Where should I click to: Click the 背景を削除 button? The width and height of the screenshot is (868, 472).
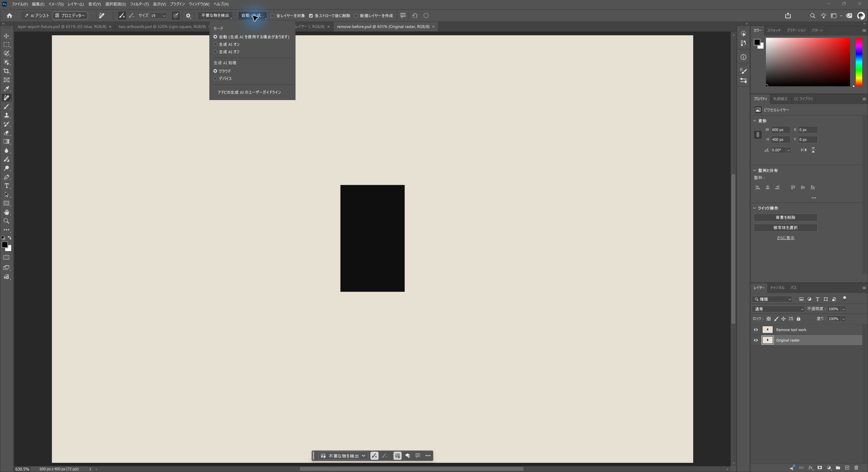tap(785, 218)
